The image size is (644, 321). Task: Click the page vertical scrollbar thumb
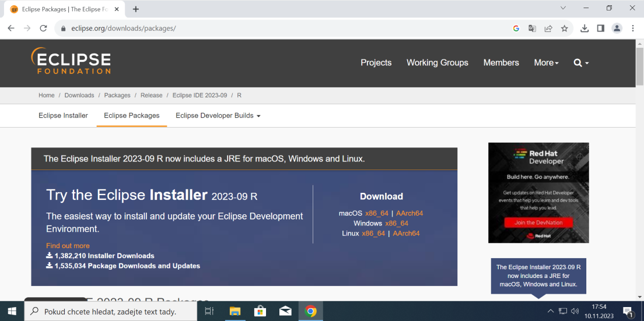pyautogui.click(x=639, y=67)
